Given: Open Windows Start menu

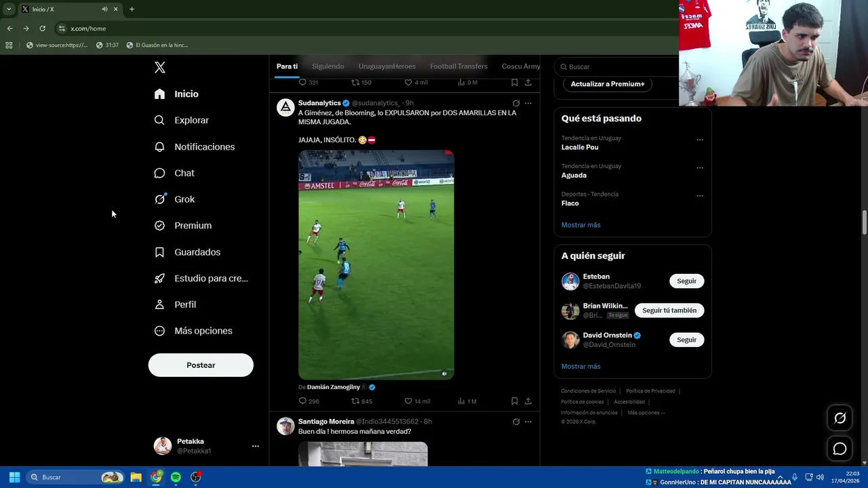Looking at the screenshot, I should [x=14, y=477].
